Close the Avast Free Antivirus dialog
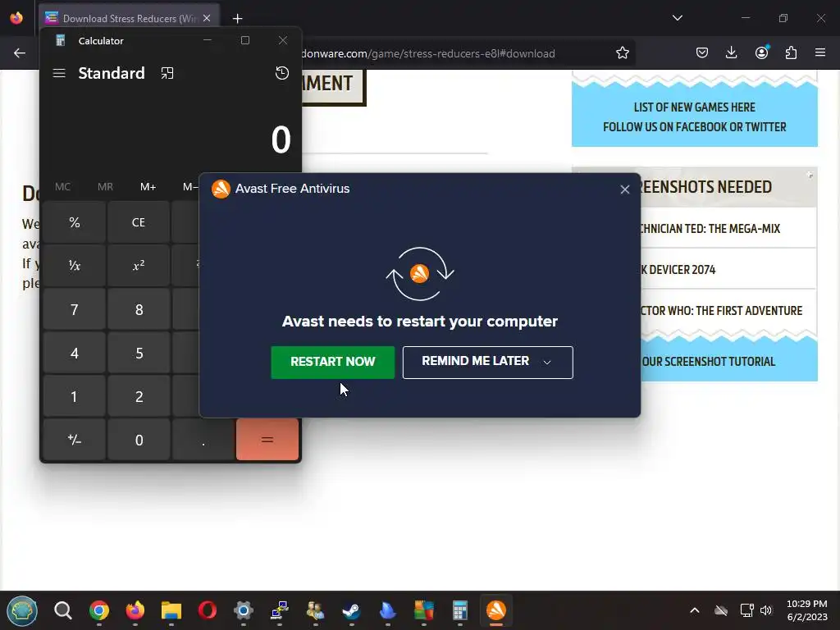This screenshot has height=630, width=840. pos(624,189)
